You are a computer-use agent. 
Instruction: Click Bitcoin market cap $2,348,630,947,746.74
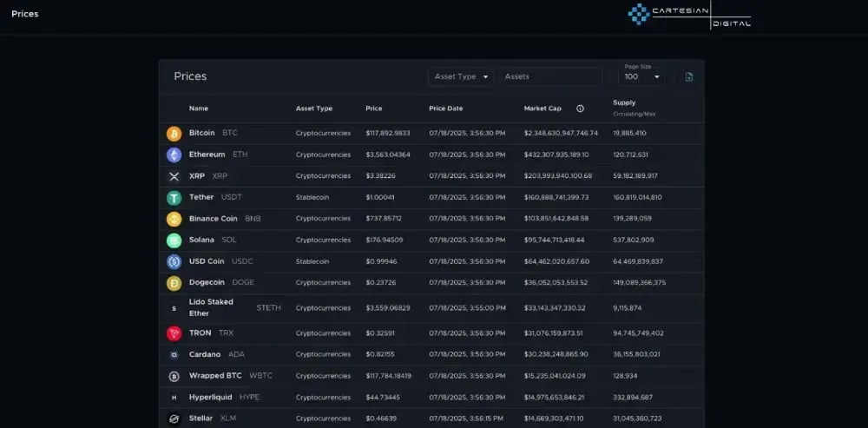(561, 134)
